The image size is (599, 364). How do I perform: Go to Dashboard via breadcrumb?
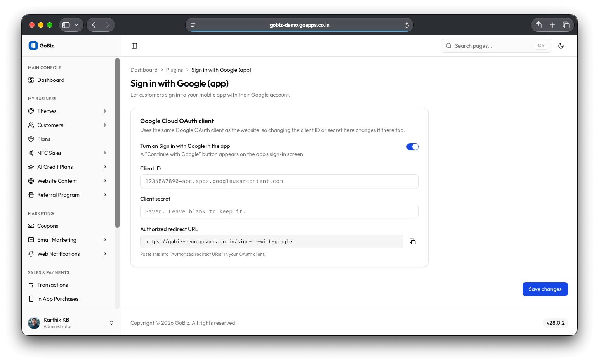coord(144,70)
